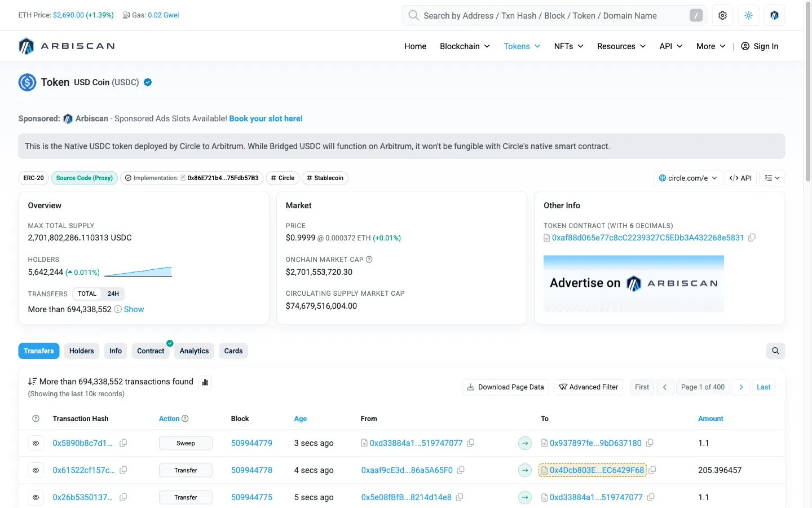Copy From address 0xd33884a1...519747077 in first row
This screenshot has width=812, height=508.
click(470, 443)
